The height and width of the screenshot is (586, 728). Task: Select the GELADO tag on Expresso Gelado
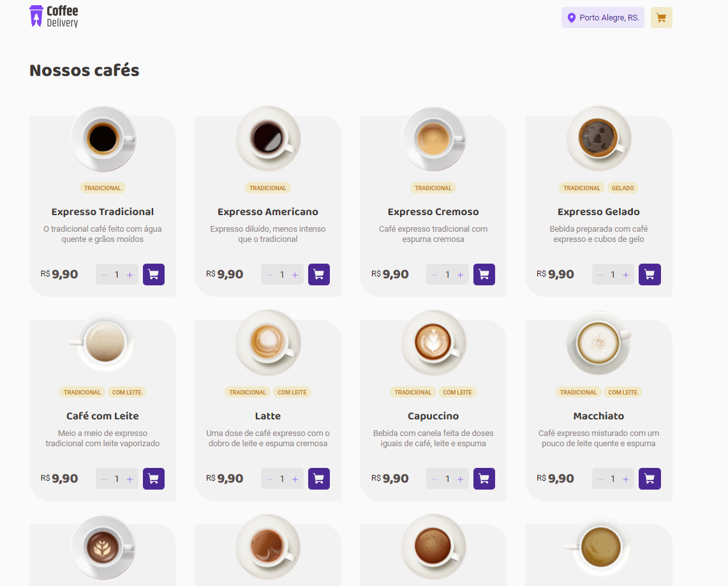tap(623, 188)
